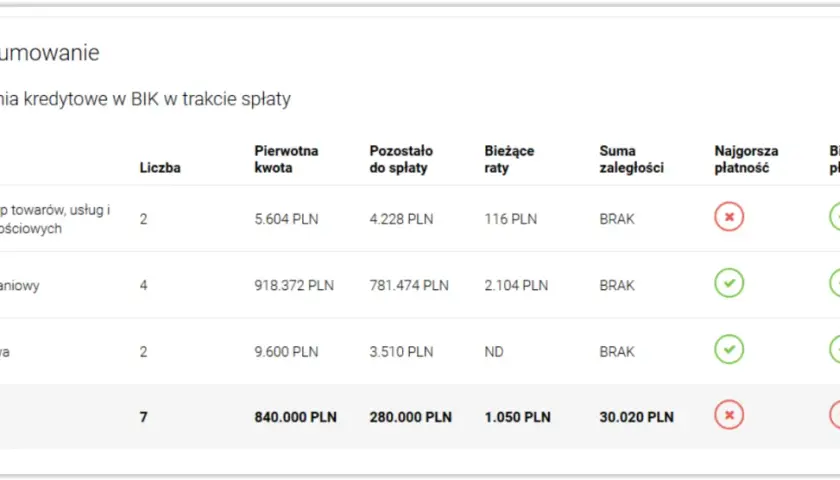Click the 30.020 PLN overdue total
This screenshot has width=840, height=480.
click(x=636, y=417)
